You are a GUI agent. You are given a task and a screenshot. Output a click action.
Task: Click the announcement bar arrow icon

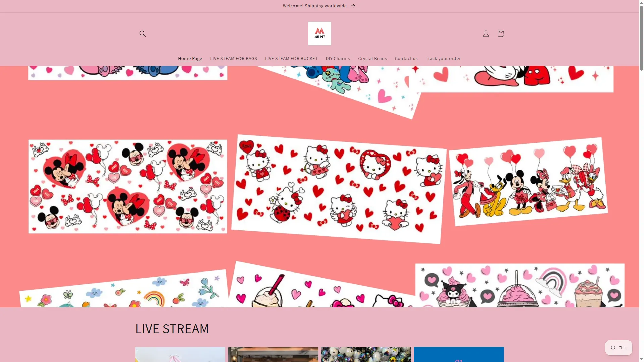click(353, 6)
